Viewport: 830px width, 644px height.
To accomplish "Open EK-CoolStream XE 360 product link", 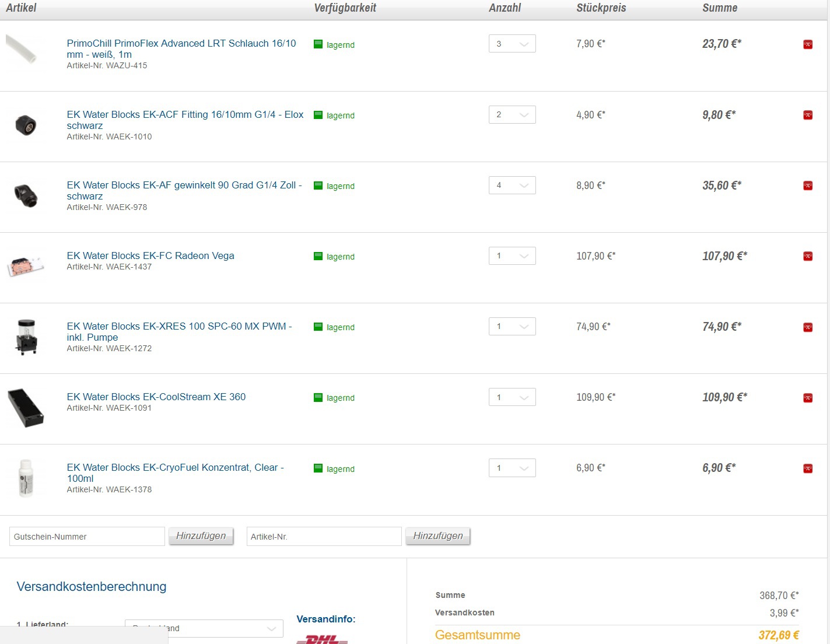I will click(156, 397).
